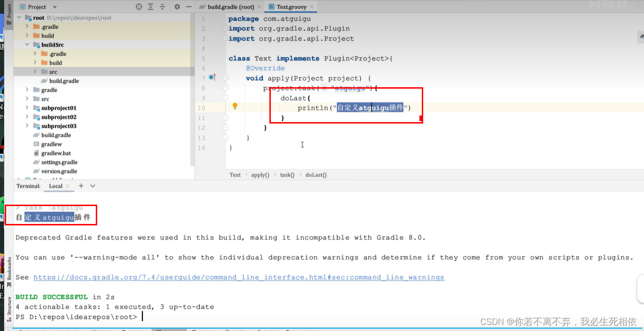The height and width of the screenshot is (331, 644).
Task: Fold the project.task block at line 8
Action: coord(225,88)
